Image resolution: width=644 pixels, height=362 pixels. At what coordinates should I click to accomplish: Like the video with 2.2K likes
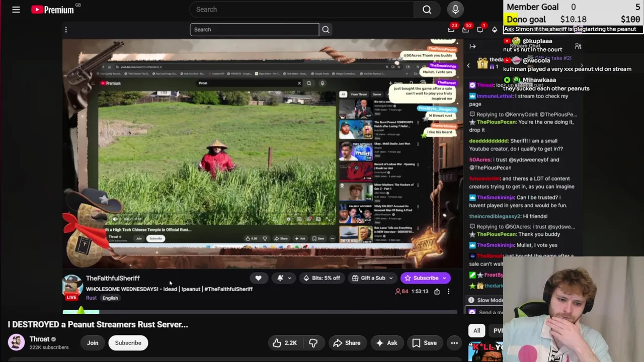[284, 343]
